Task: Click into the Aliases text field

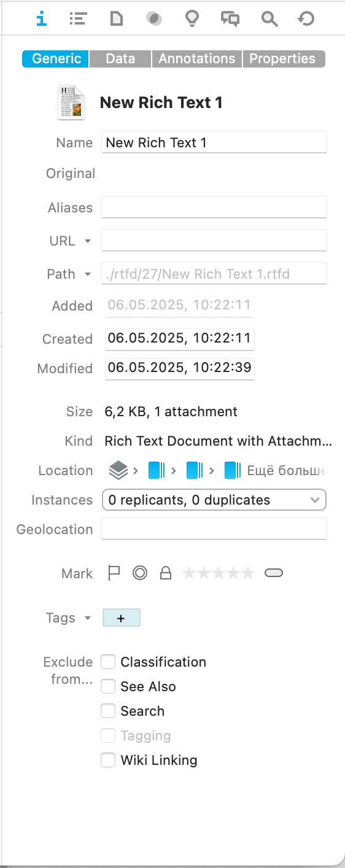Action: click(x=214, y=207)
